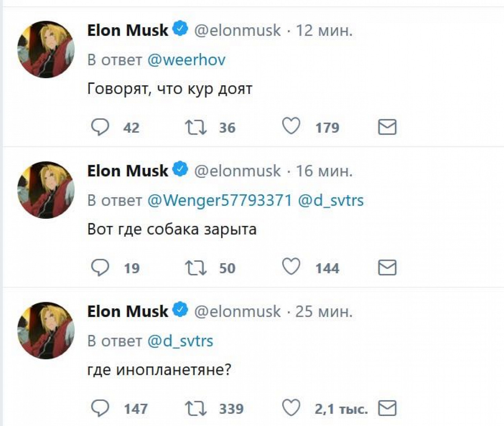Click the avatar of the 12 мин. tweet
The width and height of the screenshot is (504, 426).
click(x=46, y=49)
